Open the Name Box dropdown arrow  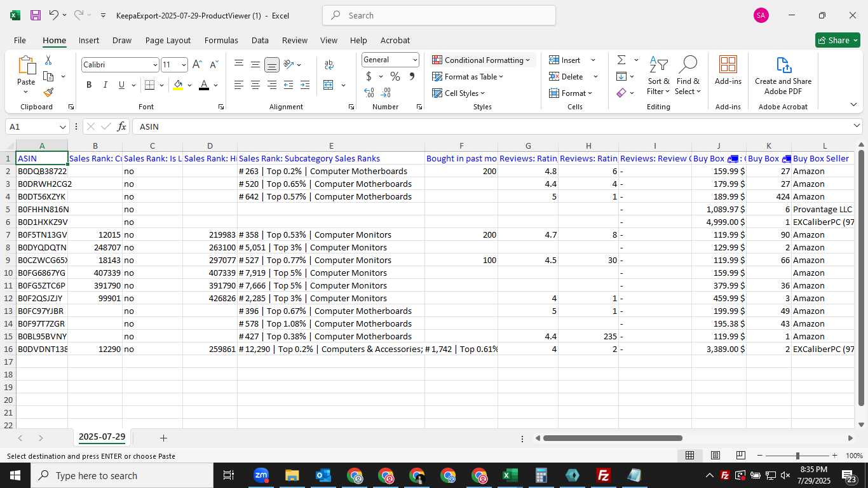[62, 126]
